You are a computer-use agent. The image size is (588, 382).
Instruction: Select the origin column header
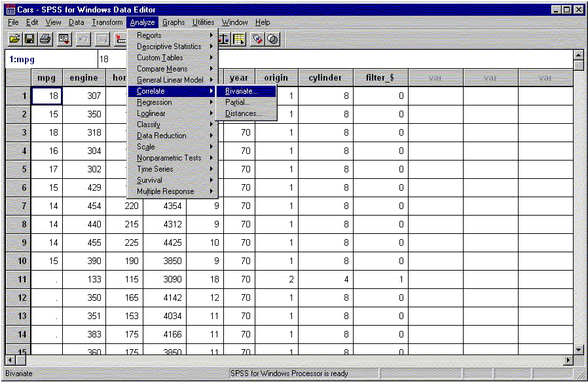[276, 78]
